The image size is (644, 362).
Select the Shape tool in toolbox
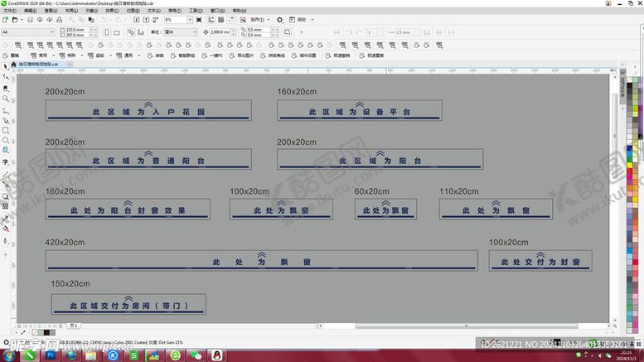[5, 77]
